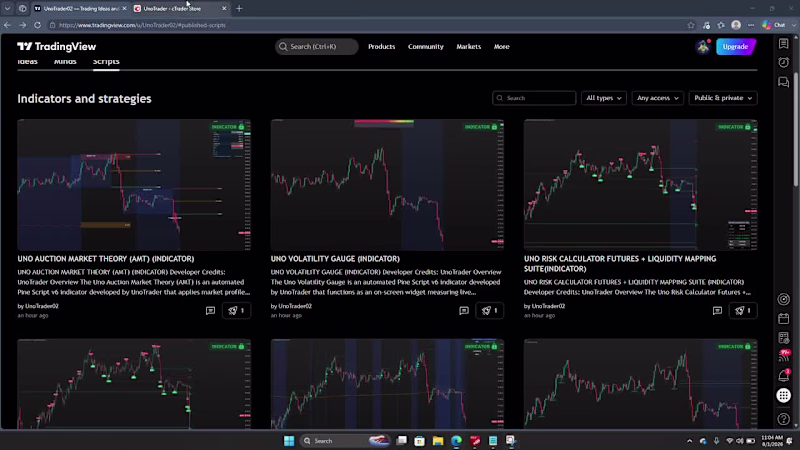Switch to the Ideas tab
Viewport: 800px width, 450px height.
(28, 62)
